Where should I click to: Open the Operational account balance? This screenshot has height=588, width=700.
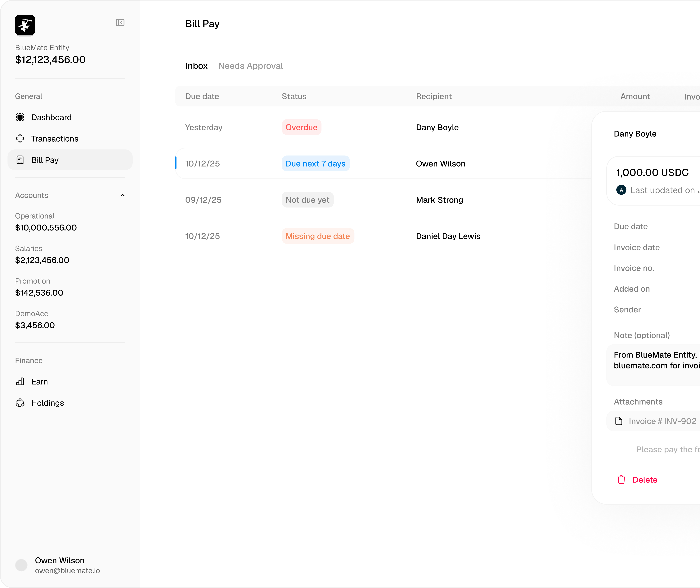46,228
